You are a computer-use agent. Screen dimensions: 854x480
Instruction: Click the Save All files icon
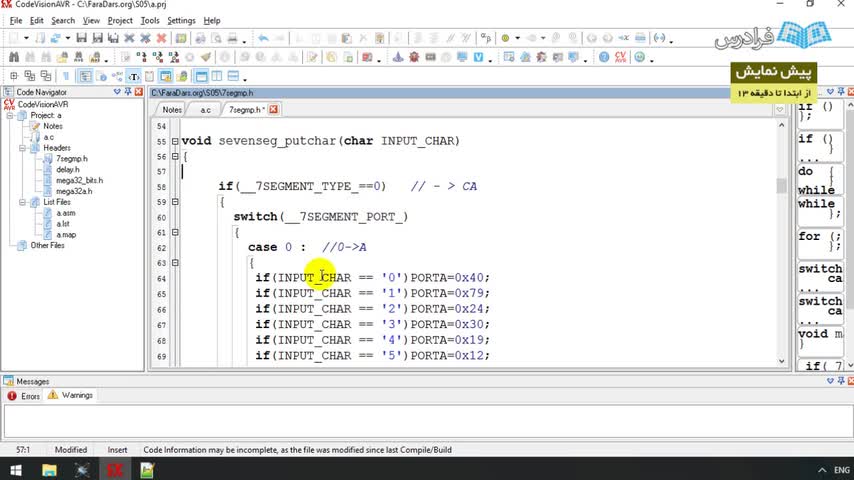[113, 38]
